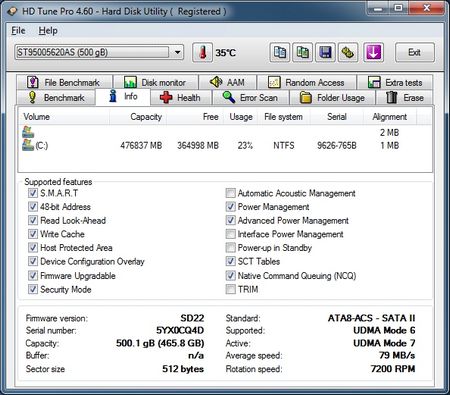Screen dimensions: 450x395
Task: Select the unnamed volume icon above C:
Action: tap(28, 132)
